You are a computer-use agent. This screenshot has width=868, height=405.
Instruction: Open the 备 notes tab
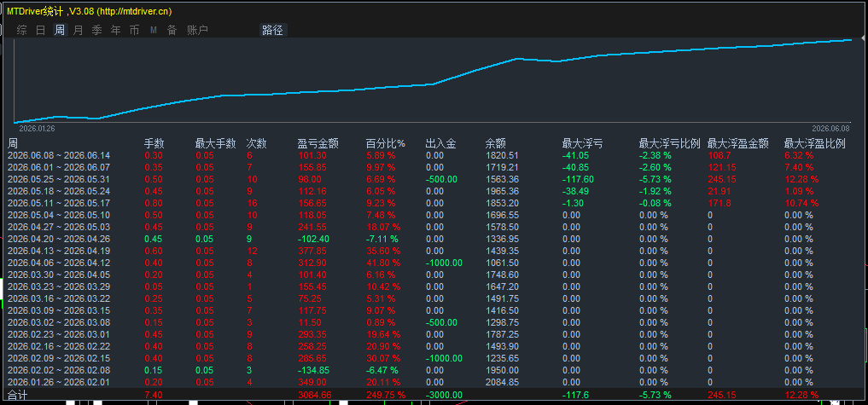pos(172,31)
